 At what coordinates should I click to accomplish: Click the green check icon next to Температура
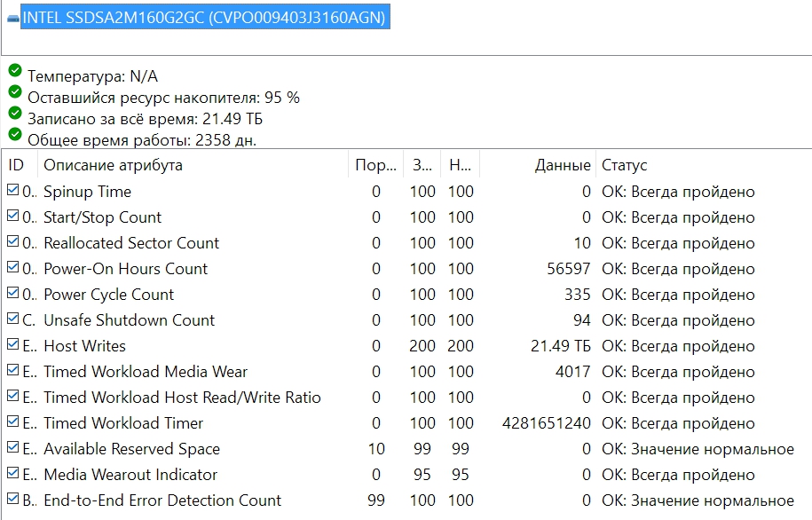pyautogui.click(x=15, y=70)
